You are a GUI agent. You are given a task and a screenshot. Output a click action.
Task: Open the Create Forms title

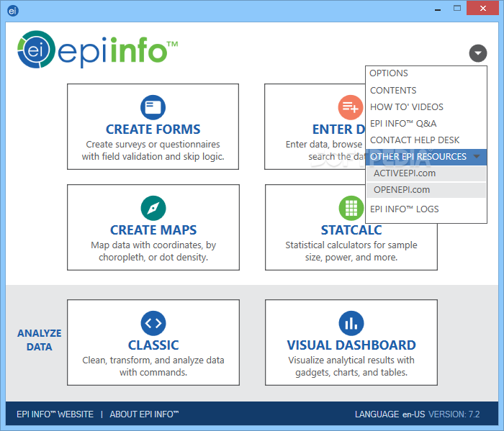tap(153, 130)
